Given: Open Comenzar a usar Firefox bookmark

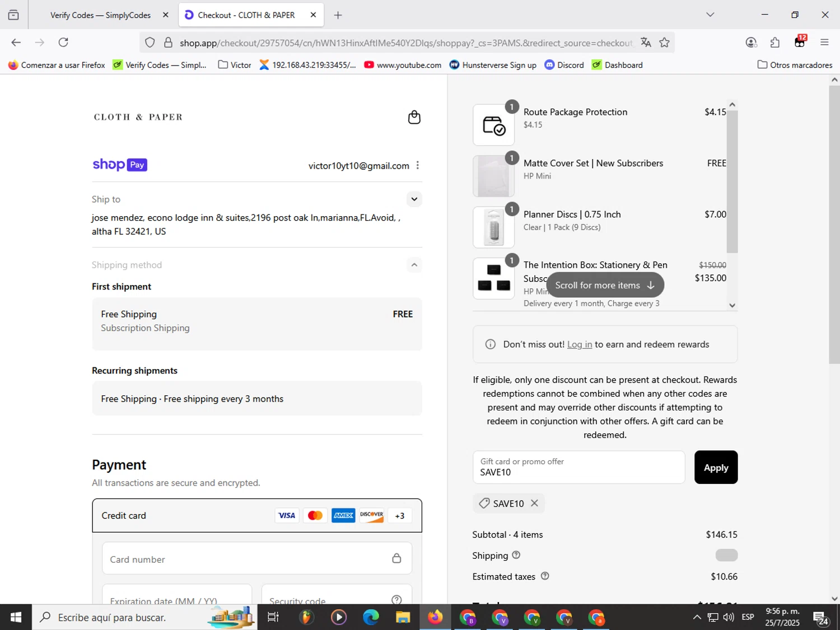Looking at the screenshot, I should 57,65.
